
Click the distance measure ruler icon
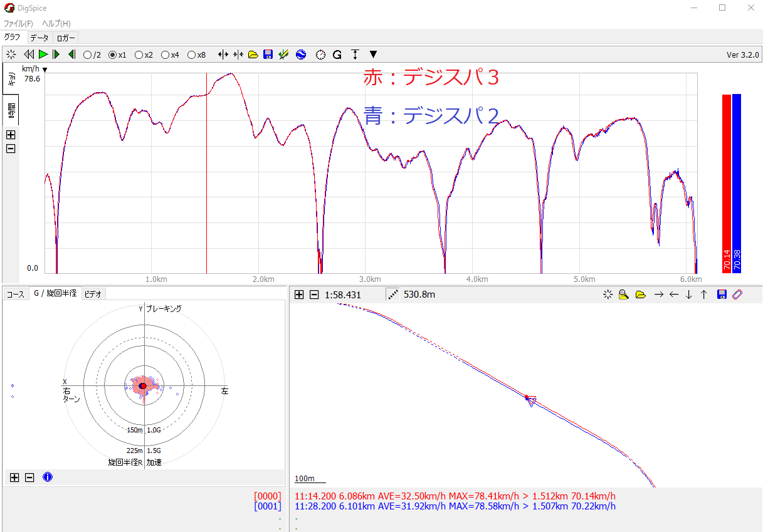(x=392, y=295)
